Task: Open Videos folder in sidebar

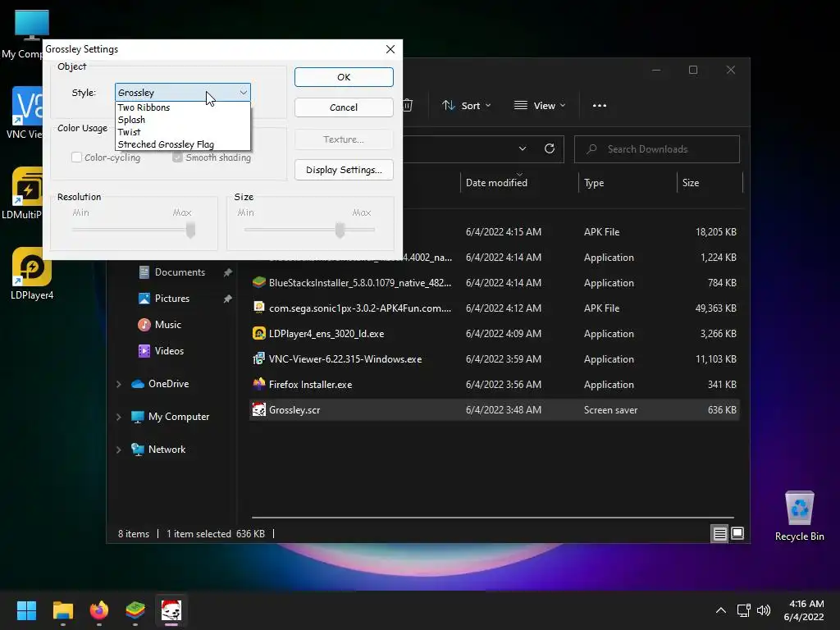Action: point(169,351)
